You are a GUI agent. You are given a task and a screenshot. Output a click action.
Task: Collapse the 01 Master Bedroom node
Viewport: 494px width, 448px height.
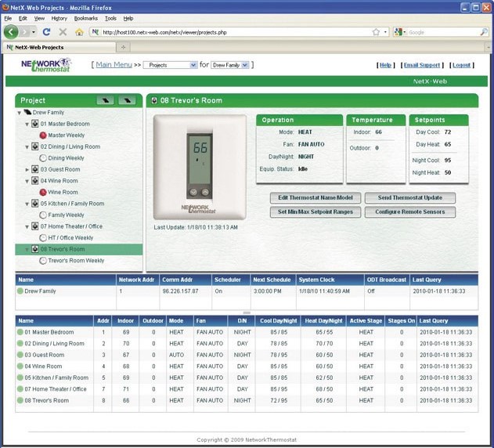pos(27,125)
